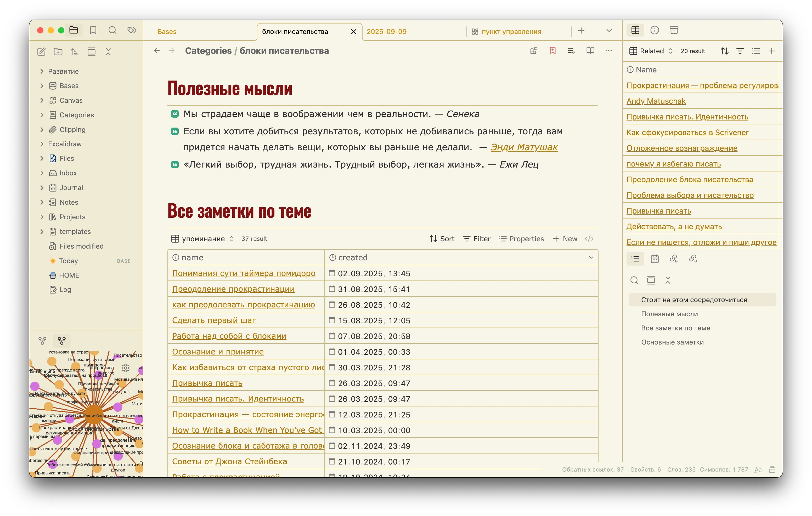
Task: Open the tags panel icon
Action: click(x=132, y=30)
